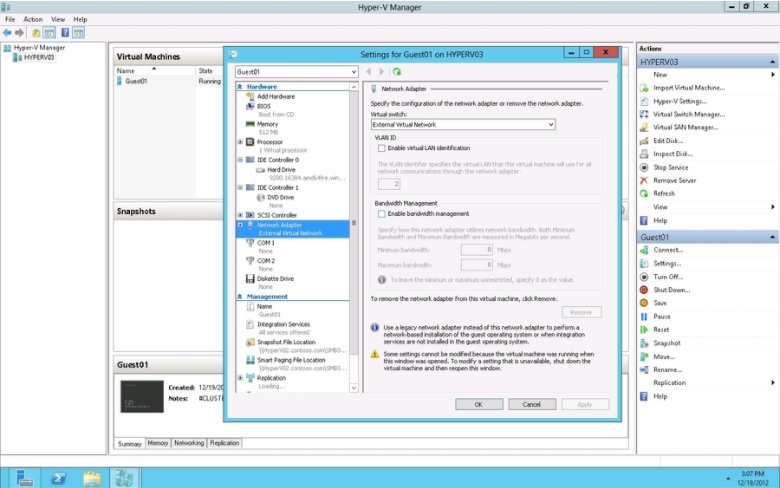The image size is (780, 488).
Task: Click the Reset action icon
Action: 644,329
